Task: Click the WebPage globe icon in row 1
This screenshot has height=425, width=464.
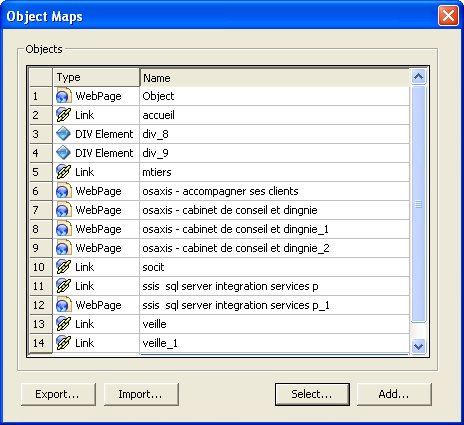Action: 63,96
